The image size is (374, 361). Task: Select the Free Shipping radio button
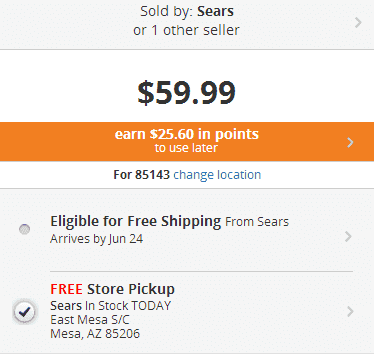(24, 229)
